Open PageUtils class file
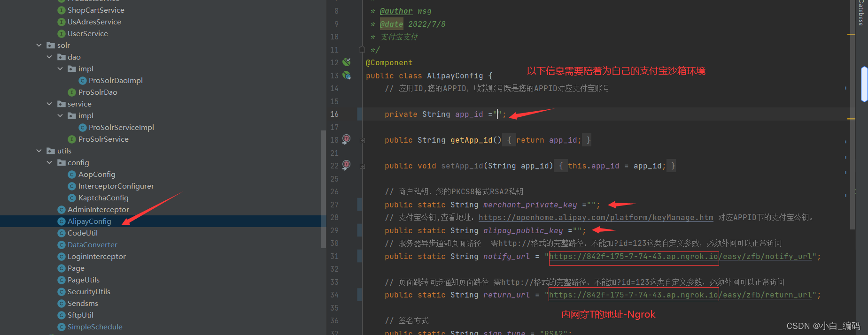The width and height of the screenshot is (868, 335). click(84, 280)
